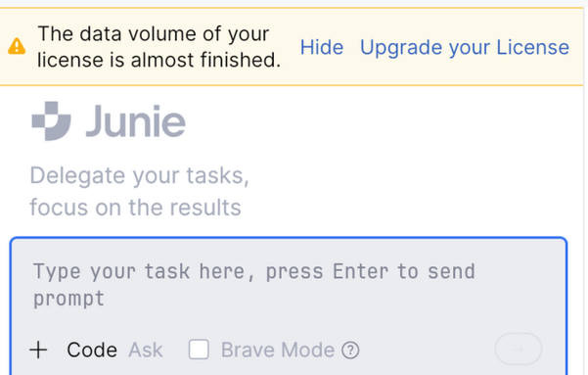Image resolution: width=588 pixels, height=375 pixels.
Task: Click the "focus on the results" text
Action: click(135, 208)
